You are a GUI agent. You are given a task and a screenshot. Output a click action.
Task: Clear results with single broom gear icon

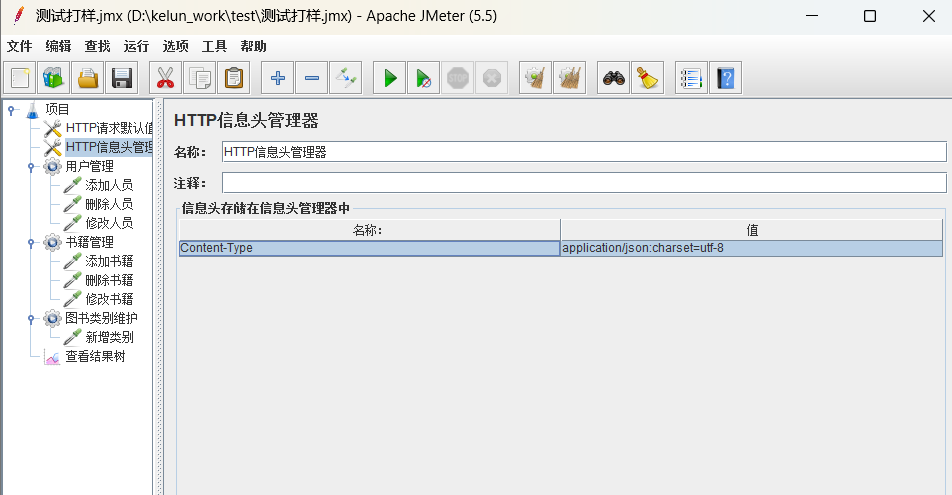click(536, 78)
